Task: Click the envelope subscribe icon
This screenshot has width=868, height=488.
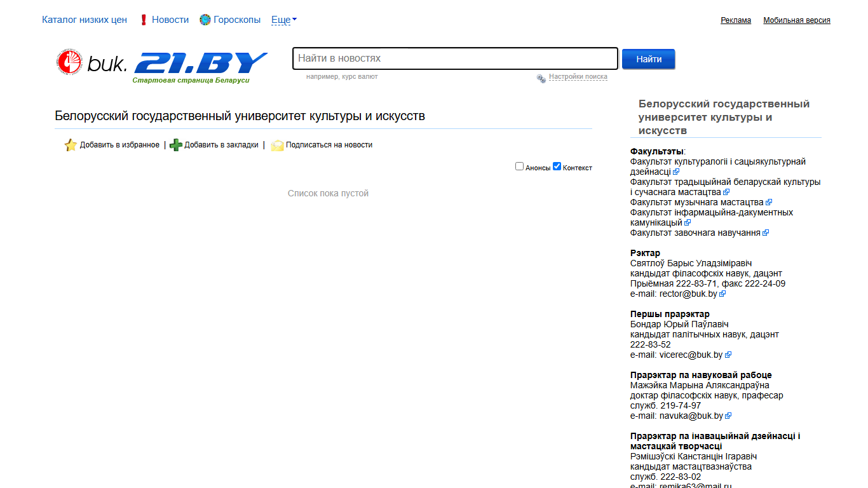Action: click(x=277, y=146)
